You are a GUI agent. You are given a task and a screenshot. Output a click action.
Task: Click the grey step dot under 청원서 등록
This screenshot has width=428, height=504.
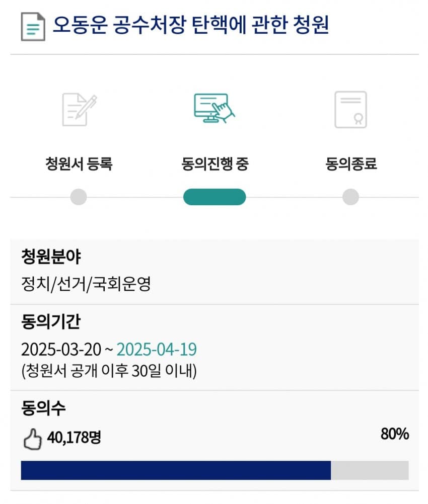coord(79,197)
